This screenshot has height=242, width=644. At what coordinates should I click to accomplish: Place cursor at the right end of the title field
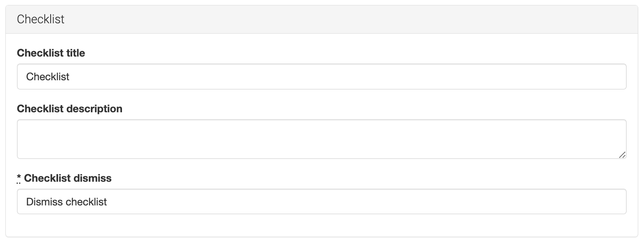614,77
